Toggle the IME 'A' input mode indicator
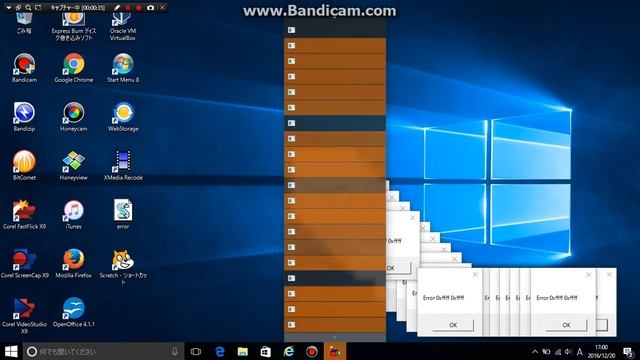This screenshot has height=360, width=640. [580, 352]
